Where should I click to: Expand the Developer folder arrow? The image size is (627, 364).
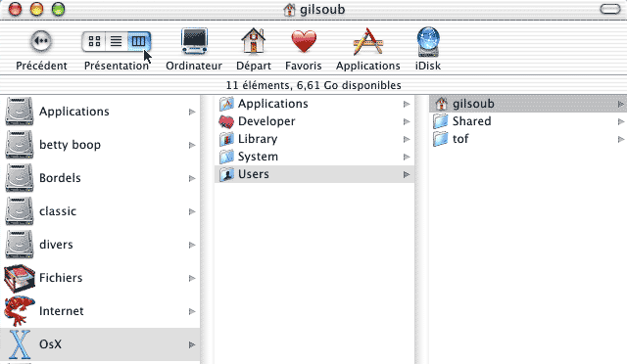click(407, 121)
